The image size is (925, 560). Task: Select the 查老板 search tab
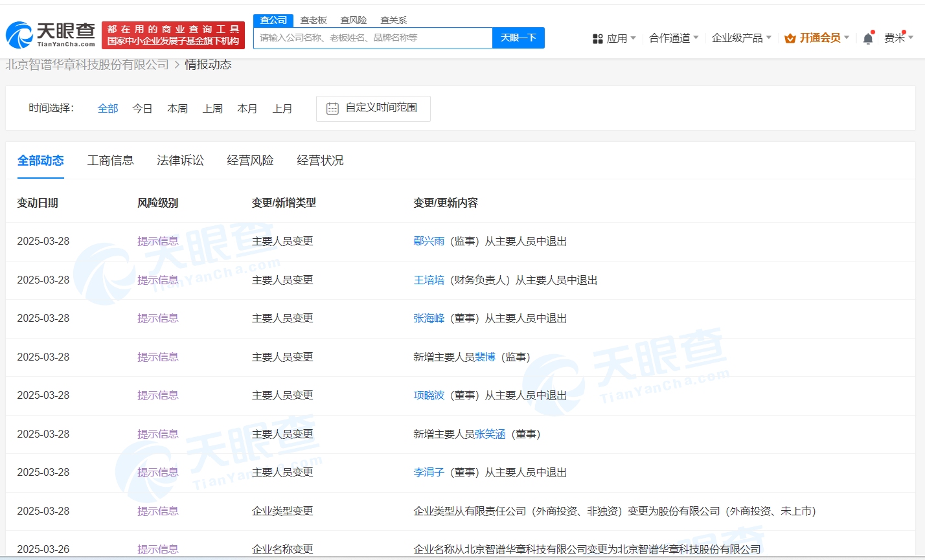[x=314, y=20]
